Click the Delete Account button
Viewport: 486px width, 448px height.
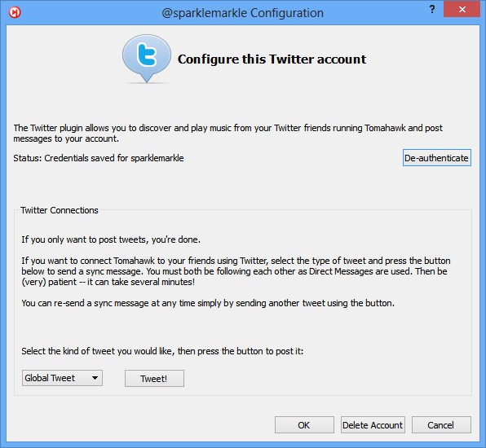point(373,424)
